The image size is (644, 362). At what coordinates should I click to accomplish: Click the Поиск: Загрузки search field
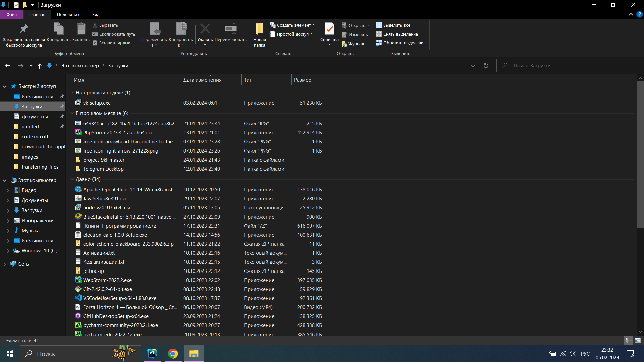pos(568,66)
